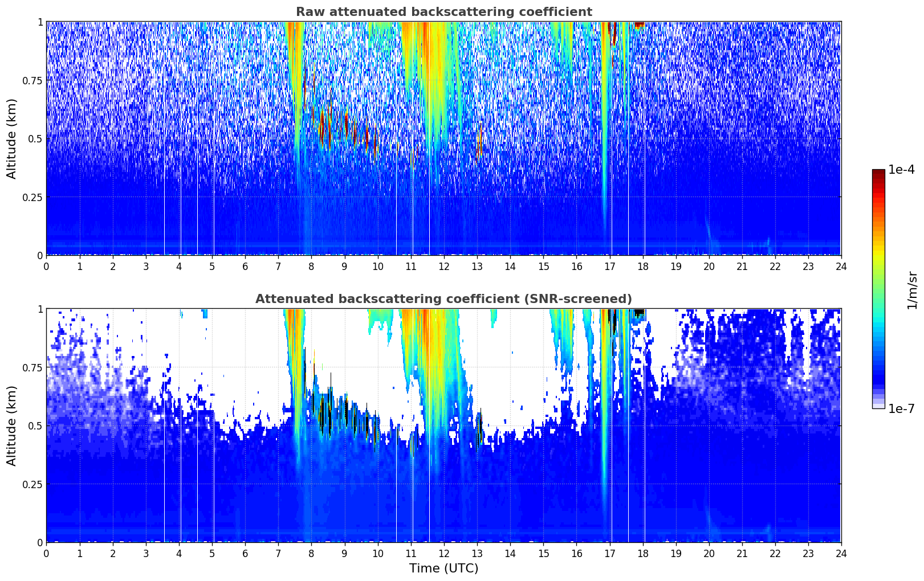Click the "Raw attenuated backscattering coefficient" title
The image size is (924, 581).
pyautogui.click(x=443, y=12)
